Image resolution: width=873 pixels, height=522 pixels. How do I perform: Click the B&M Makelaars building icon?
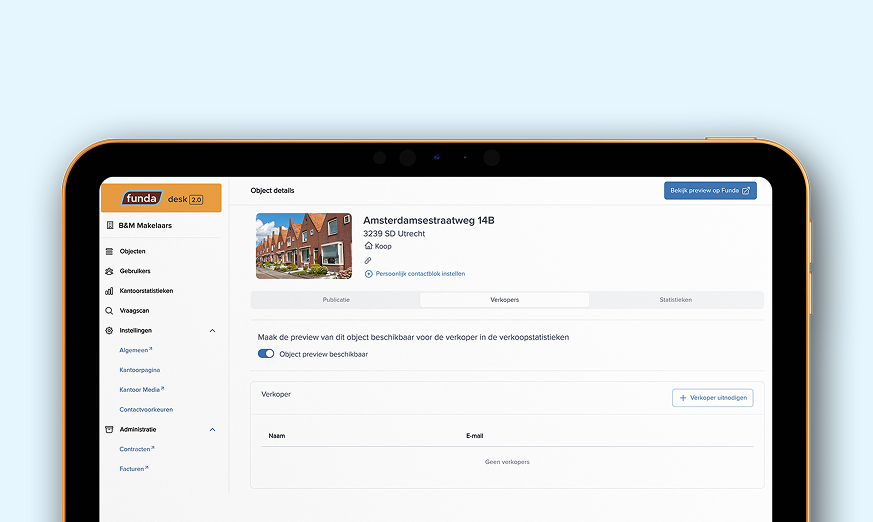click(110, 225)
